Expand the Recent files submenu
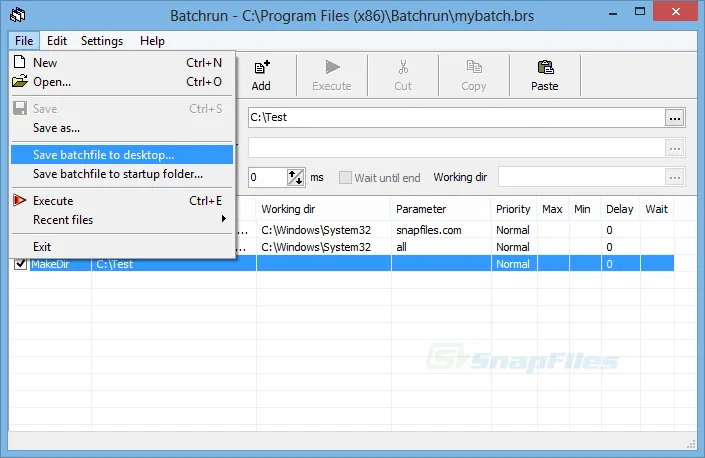Screen dimensions: 705x458 click(x=122, y=220)
